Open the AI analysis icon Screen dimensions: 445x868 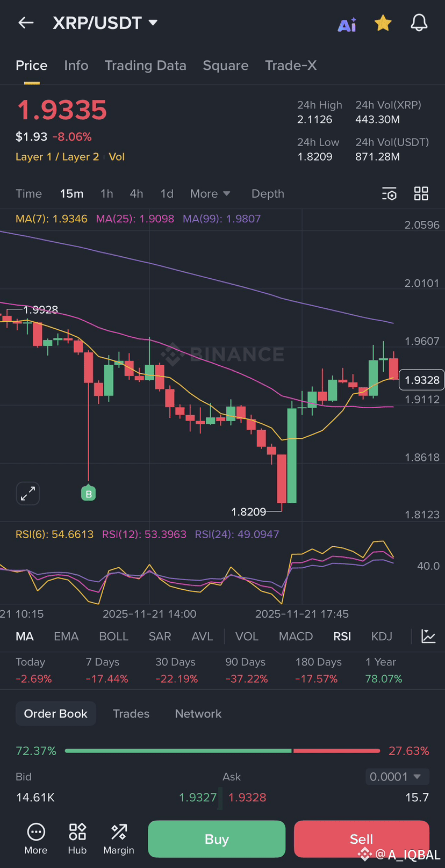pyautogui.click(x=347, y=24)
